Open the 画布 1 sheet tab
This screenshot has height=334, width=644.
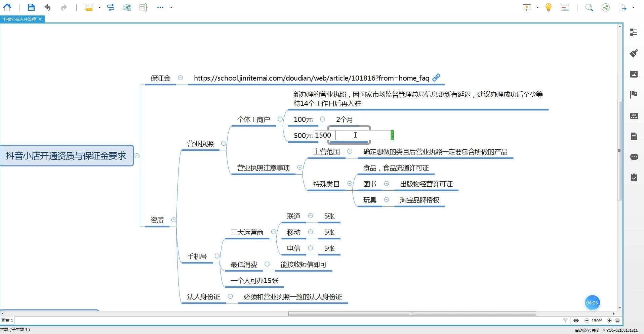(7, 321)
